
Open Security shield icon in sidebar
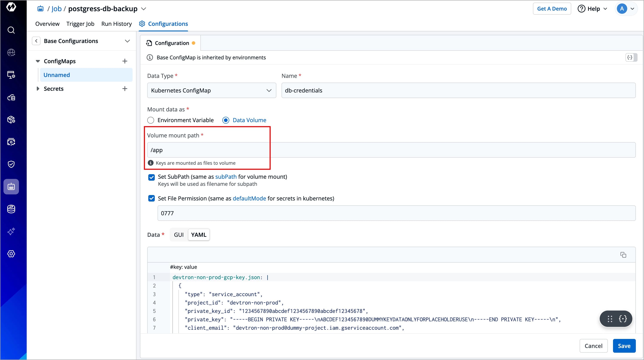11,164
